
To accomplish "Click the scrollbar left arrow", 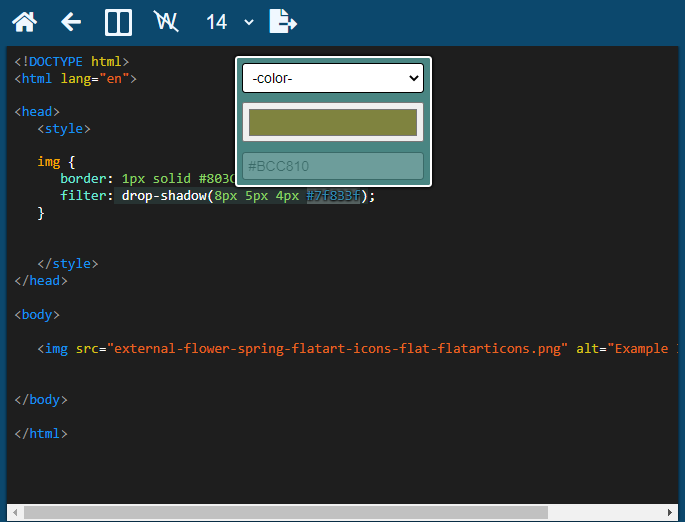I will point(15,512).
